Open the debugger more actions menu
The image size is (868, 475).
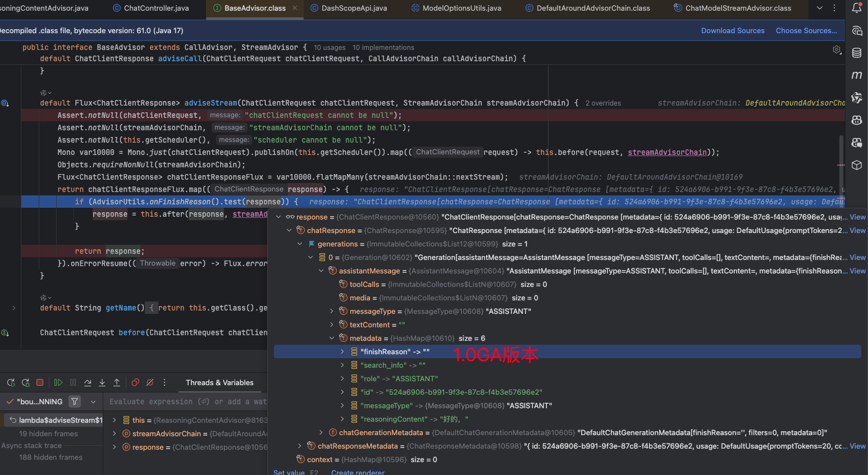(x=165, y=382)
